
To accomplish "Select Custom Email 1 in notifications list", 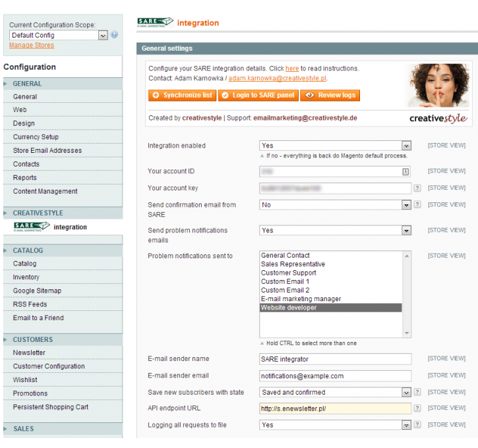I will (331, 281).
